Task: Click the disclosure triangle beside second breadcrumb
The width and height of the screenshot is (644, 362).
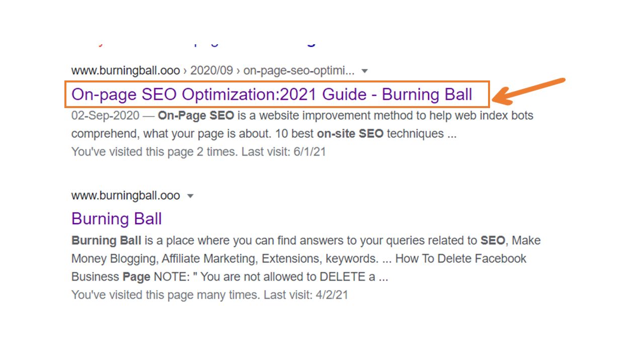Action: 190,196
